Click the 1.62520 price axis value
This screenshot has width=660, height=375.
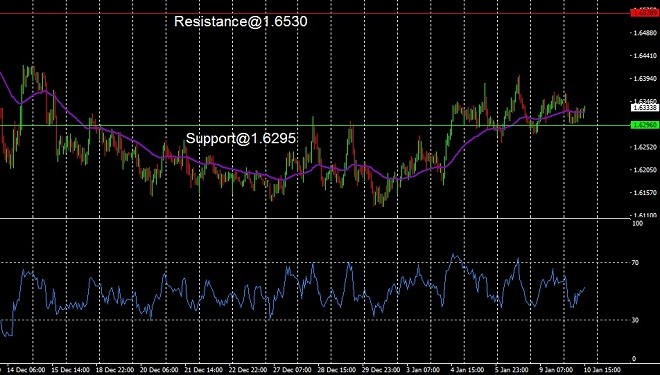[x=645, y=146]
